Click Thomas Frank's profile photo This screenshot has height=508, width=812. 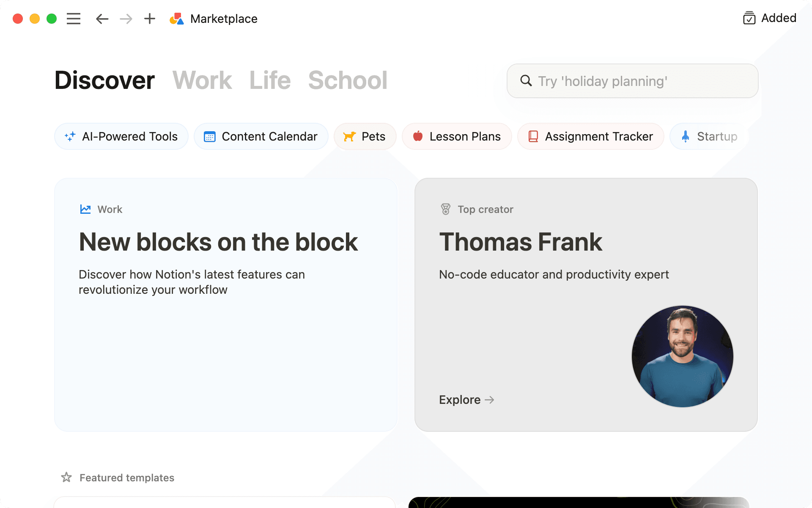pos(682,356)
